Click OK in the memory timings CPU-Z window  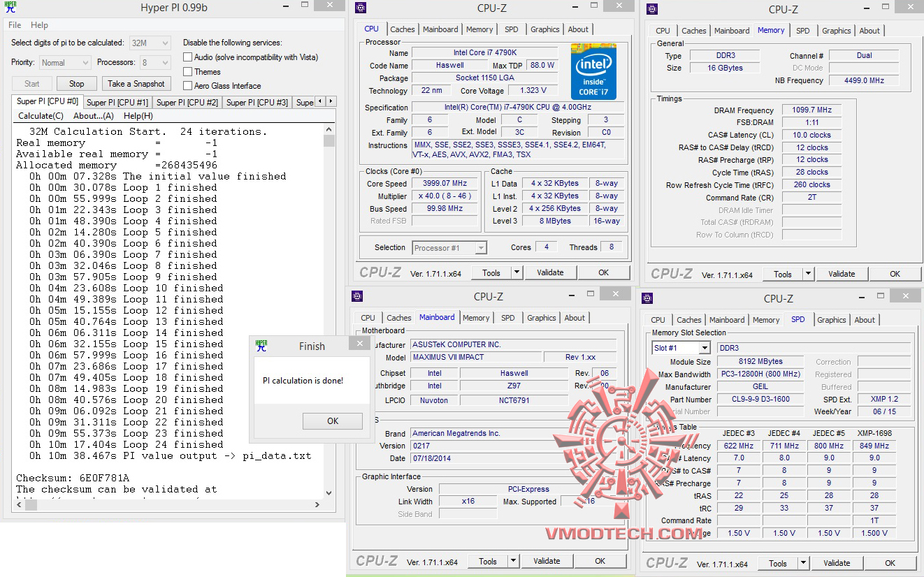pos(895,274)
